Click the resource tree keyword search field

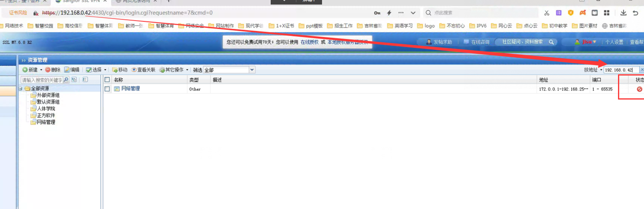[x=42, y=80]
